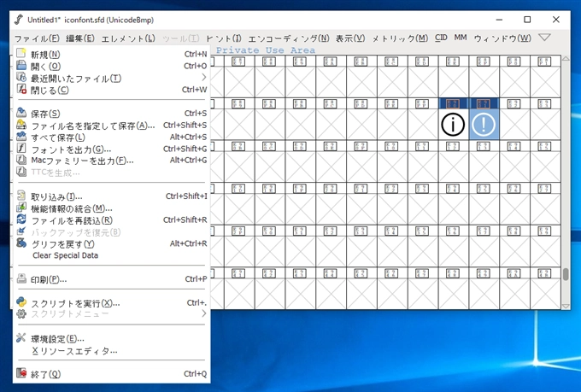Open 環境設定(E)... preferences entry
The width and height of the screenshot is (581, 392).
coord(112,339)
